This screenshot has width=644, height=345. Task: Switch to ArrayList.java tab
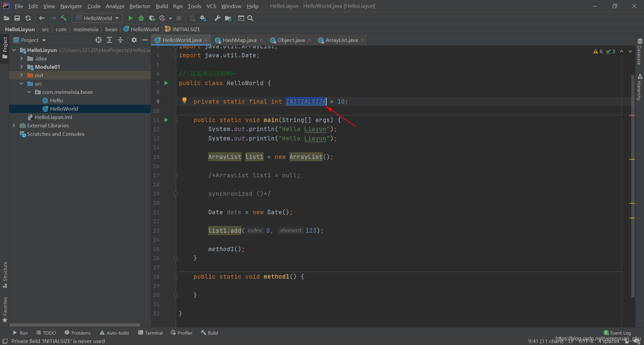coord(341,40)
